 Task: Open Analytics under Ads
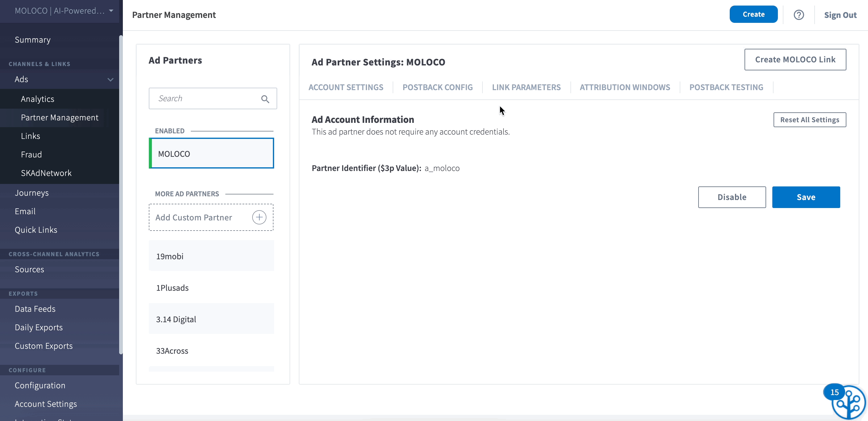tap(37, 99)
